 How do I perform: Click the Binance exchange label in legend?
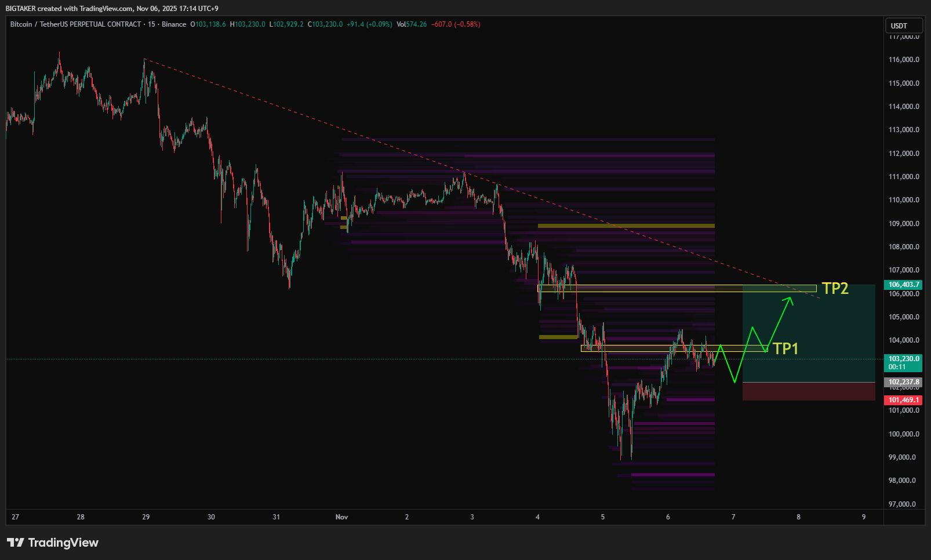pyautogui.click(x=174, y=24)
